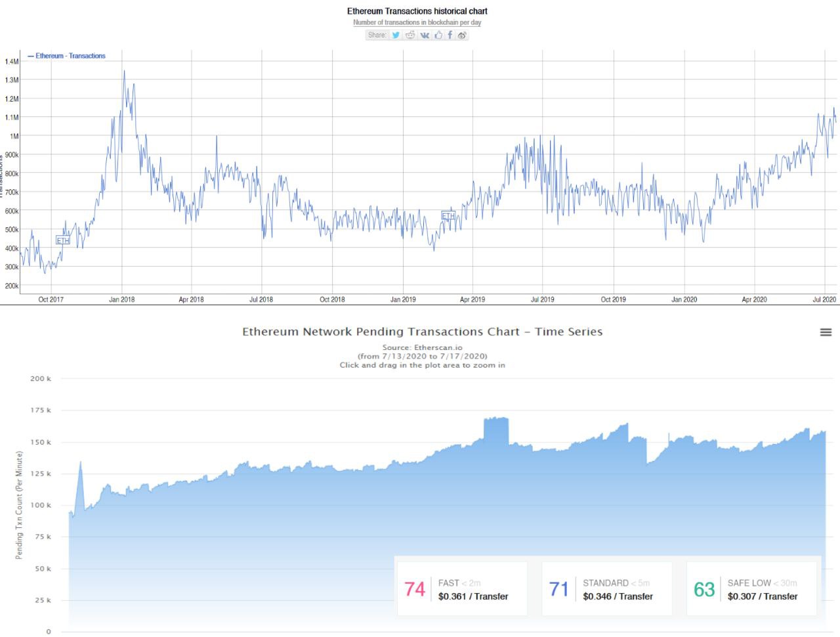
Task: Click the '800k' y-axis label
Action: [12, 174]
